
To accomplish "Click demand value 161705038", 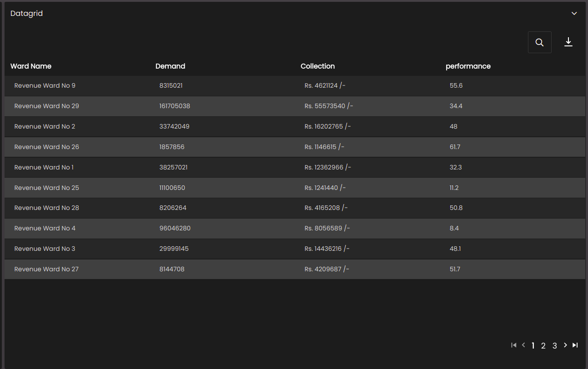I will pos(175,106).
